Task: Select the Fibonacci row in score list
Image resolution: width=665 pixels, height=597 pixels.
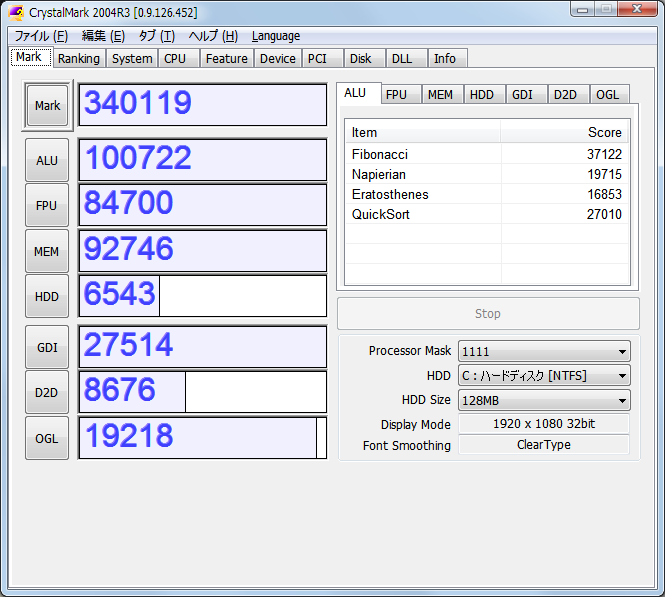Action: click(486, 154)
